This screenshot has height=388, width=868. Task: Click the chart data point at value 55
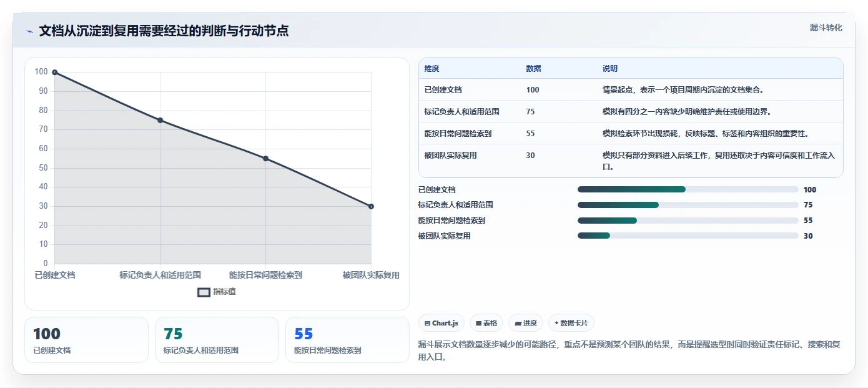pos(265,159)
